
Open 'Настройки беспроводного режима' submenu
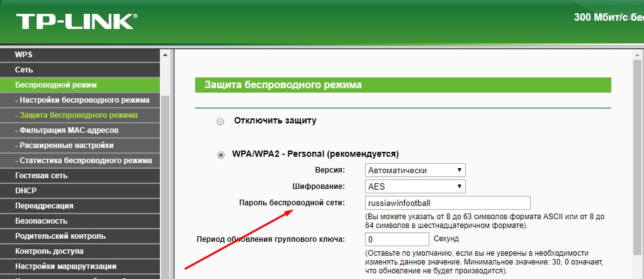pos(83,100)
